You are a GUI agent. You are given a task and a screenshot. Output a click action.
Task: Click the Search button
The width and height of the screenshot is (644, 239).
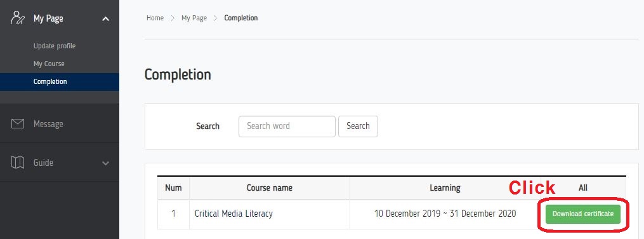tap(358, 126)
